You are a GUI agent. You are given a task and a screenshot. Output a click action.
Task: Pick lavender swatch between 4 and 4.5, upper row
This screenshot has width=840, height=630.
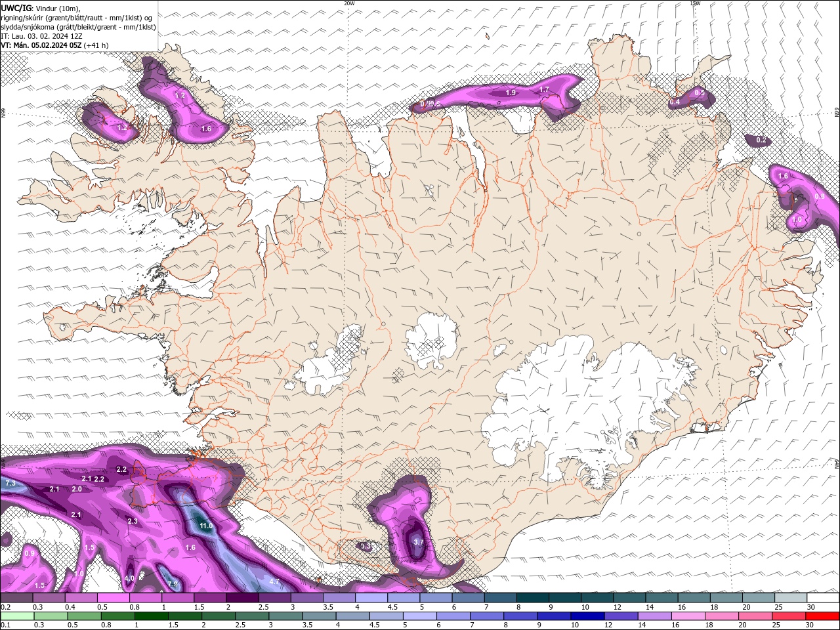click(x=371, y=598)
